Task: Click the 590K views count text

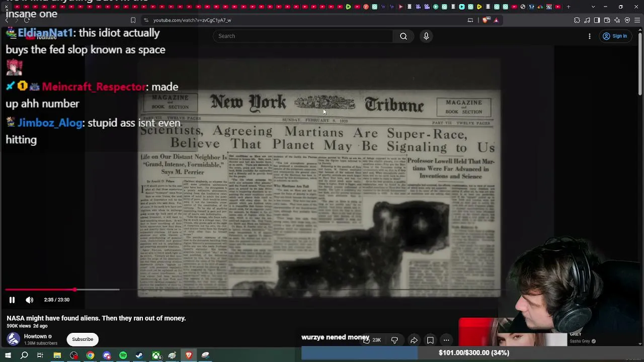Action: [19, 326]
